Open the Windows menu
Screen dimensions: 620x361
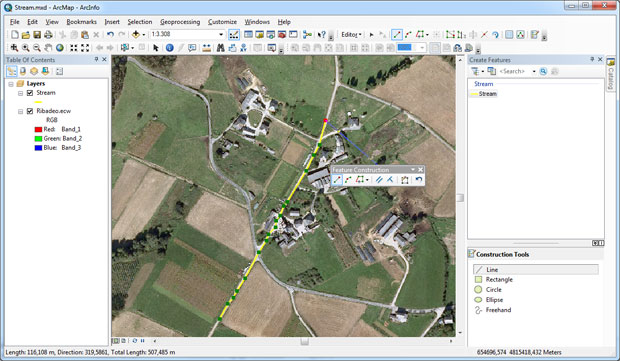(x=257, y=22)
